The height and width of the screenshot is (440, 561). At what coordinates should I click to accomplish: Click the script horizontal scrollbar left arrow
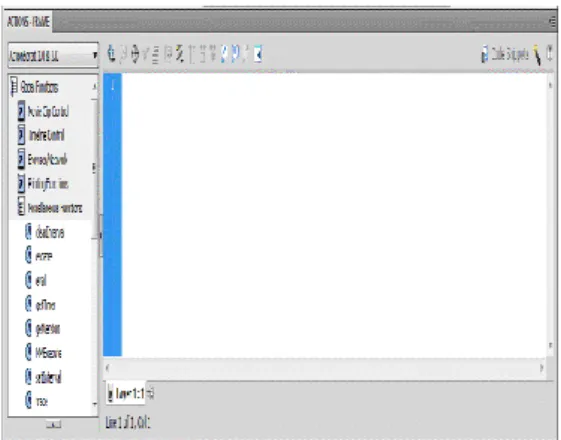107,367
